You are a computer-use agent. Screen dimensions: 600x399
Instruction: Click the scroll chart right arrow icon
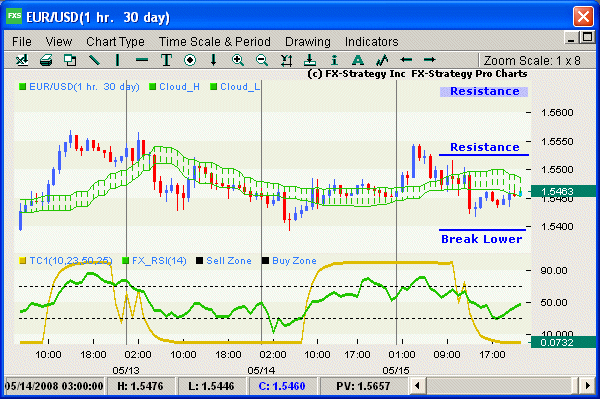click(430, 60)
